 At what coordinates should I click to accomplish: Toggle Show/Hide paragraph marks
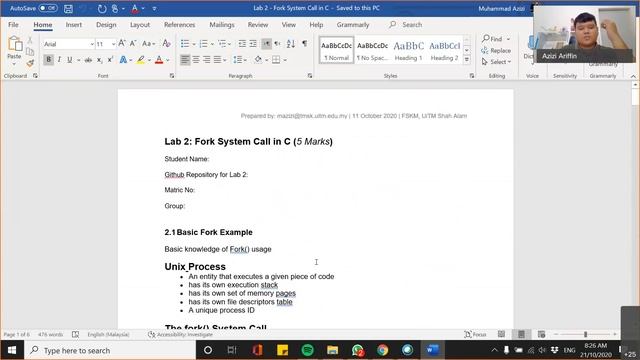(304, 44)
